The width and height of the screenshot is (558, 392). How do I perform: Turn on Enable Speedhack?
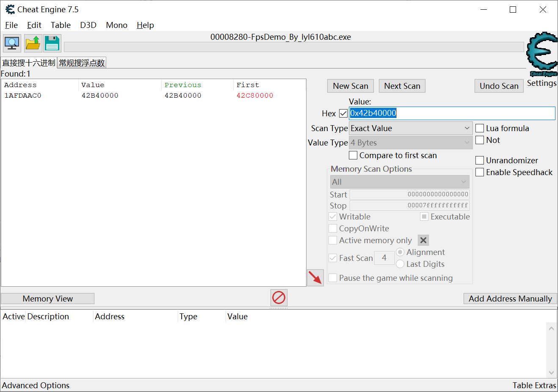click(480, 172)
